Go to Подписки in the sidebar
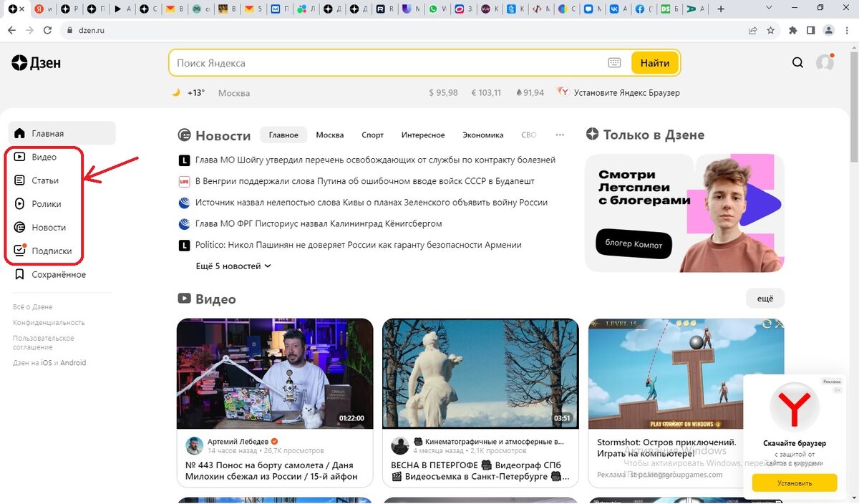The image size is (859, 504). [47, 251]
